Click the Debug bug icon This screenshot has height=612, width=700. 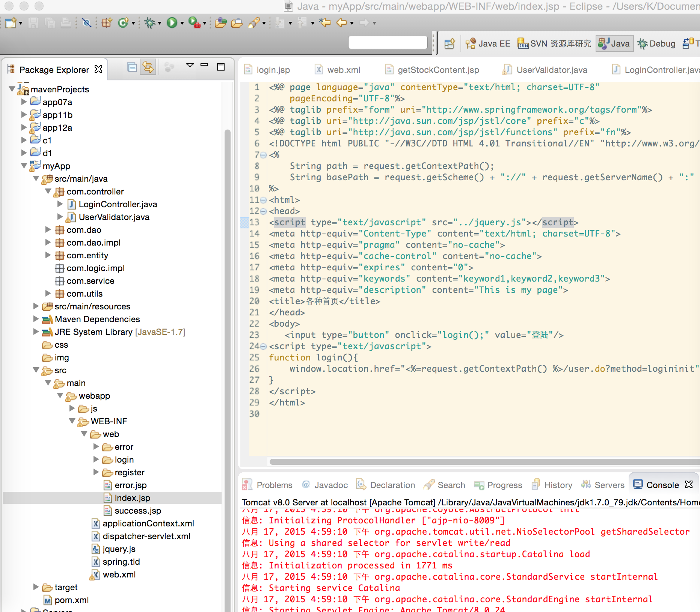pyautogui.click(x=150, y=23)
